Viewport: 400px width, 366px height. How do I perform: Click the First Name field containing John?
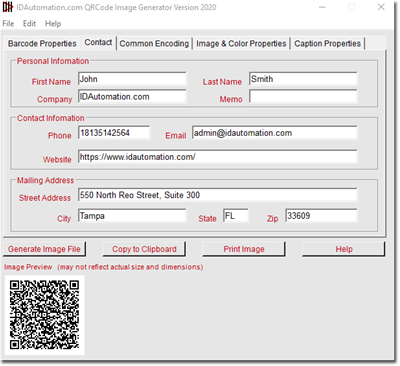132,79
